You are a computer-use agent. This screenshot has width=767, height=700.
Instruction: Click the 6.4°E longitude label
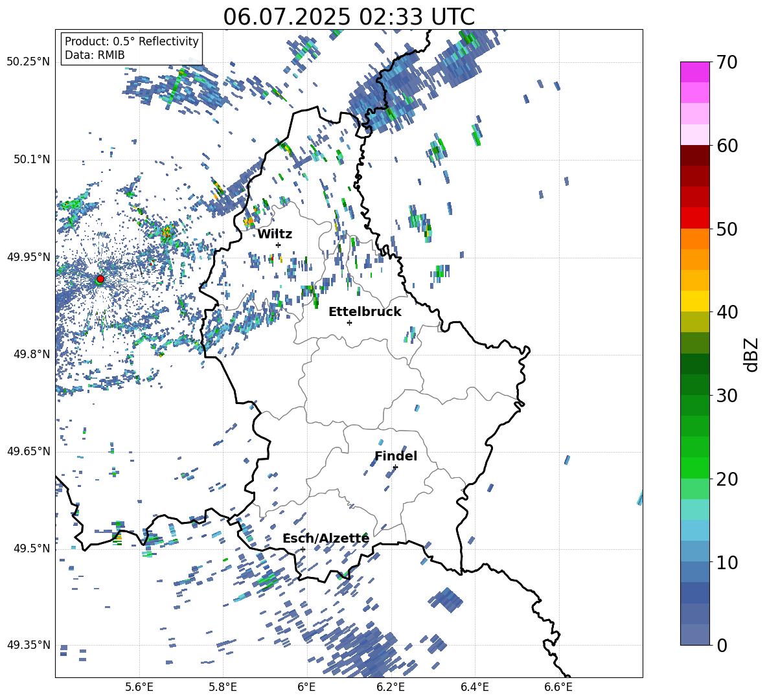(474, 687)
